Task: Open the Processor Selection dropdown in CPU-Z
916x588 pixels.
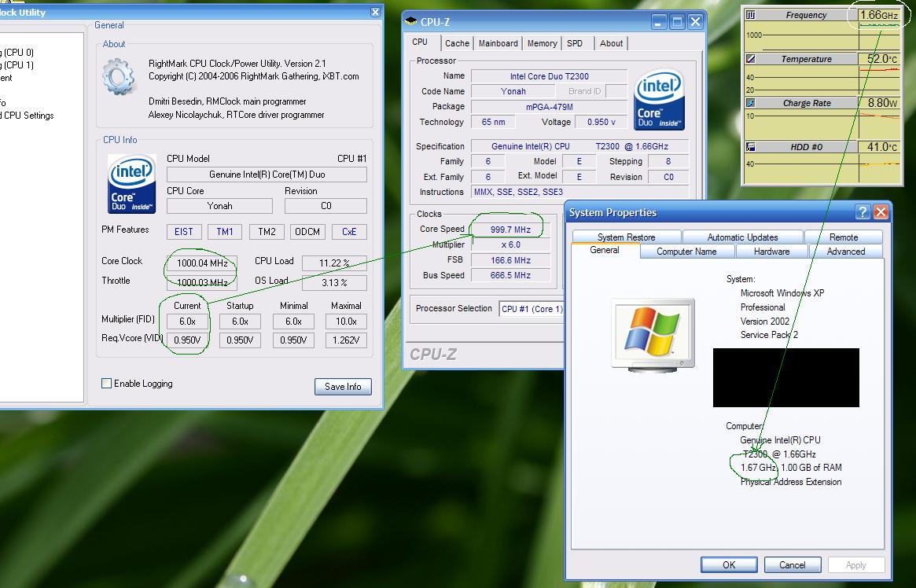Action: tap(532, 309)
